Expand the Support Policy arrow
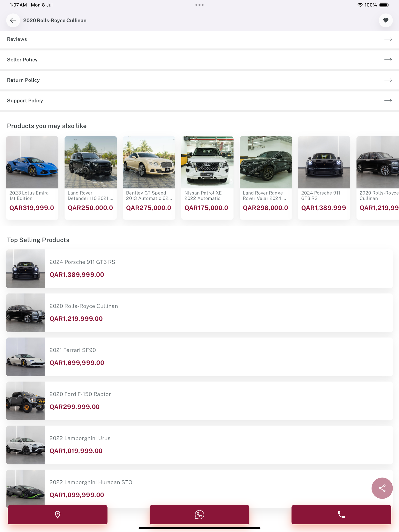Screen dimensions: 399x532 click(388, 100)
